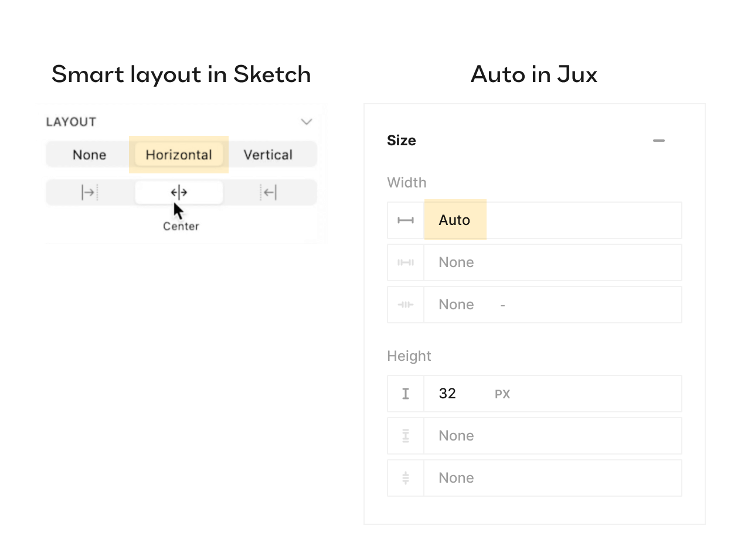
Task: Click the min width constraint icon
Action: tap(405, 262)
